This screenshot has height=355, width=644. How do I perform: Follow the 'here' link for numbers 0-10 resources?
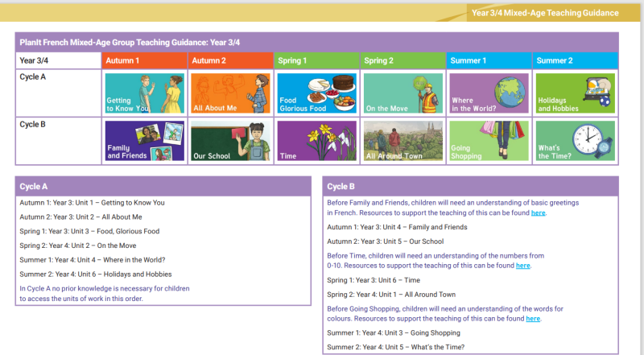(522, 266)
